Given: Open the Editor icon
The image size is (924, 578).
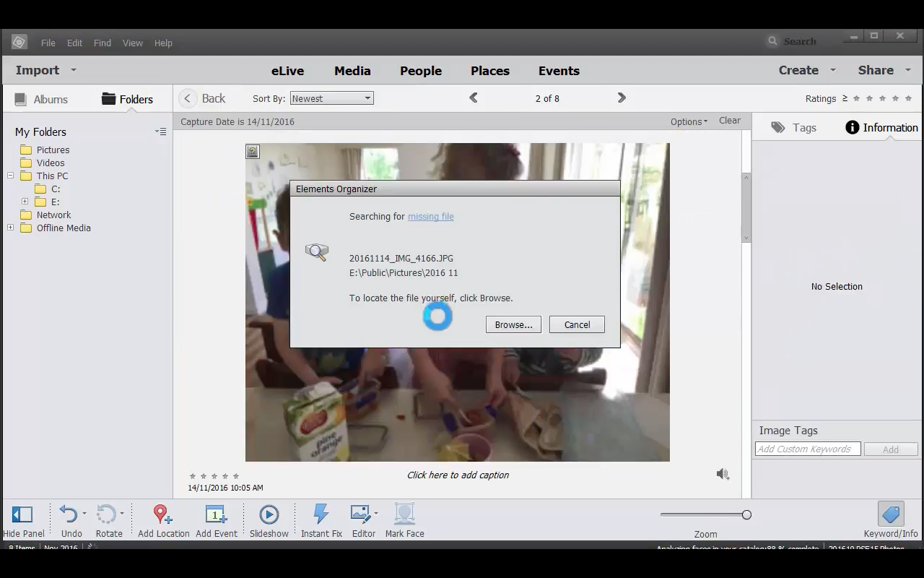Looking at the screenshot, I should tap(360, 514).
